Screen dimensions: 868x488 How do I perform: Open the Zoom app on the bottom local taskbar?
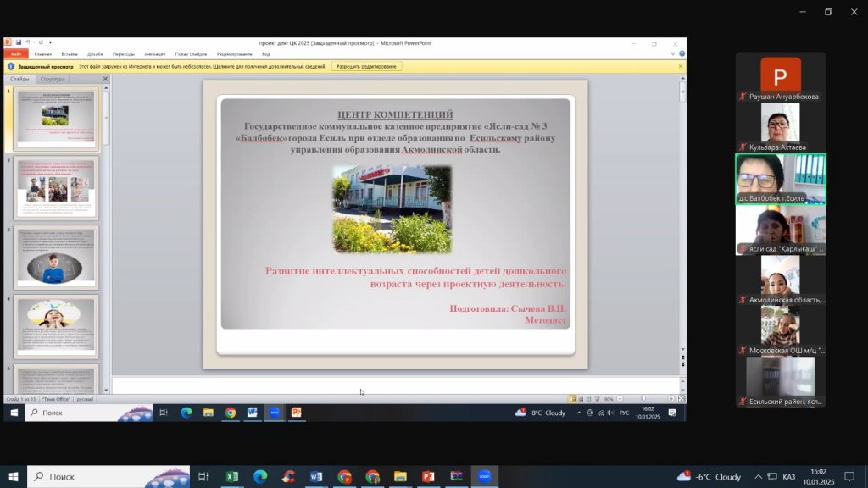(x=484, y=476)
